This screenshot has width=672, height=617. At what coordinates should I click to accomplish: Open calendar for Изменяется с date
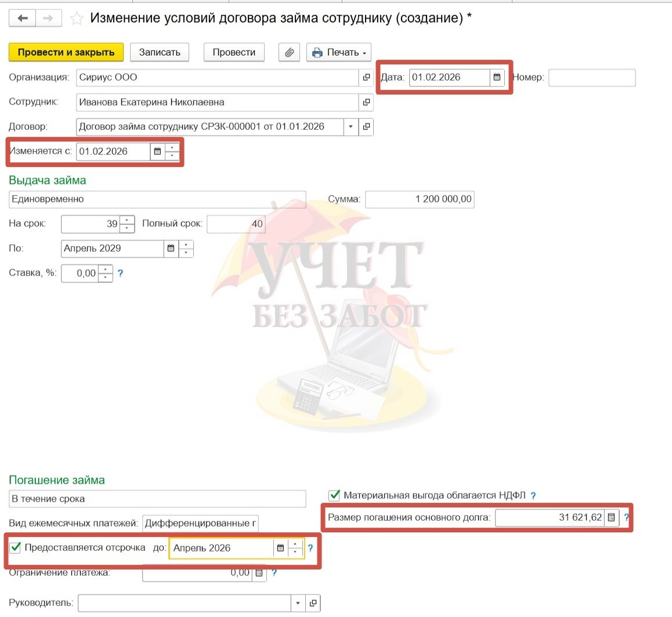[x=157, y=151]
